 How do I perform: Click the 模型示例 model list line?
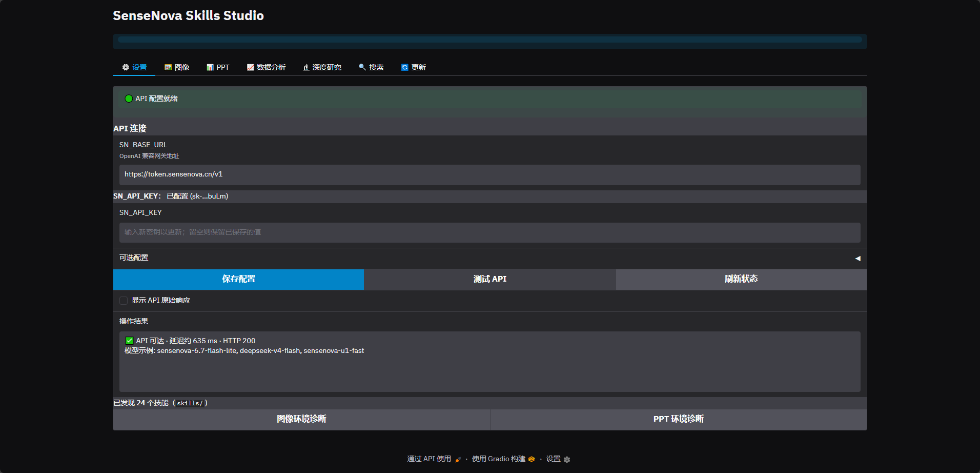tap(244, 351)
